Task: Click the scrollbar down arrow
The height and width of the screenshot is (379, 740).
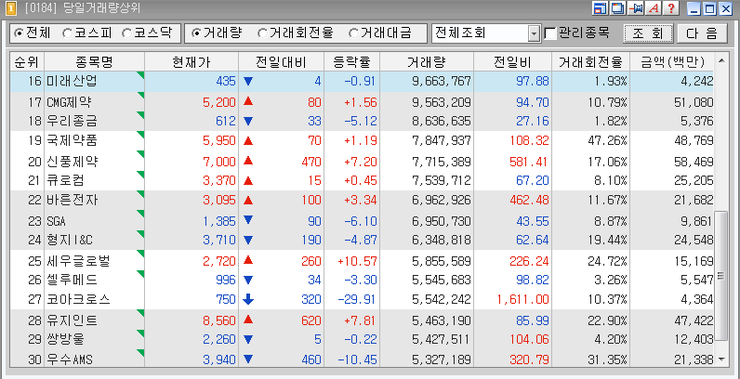Action: (721, 360)
